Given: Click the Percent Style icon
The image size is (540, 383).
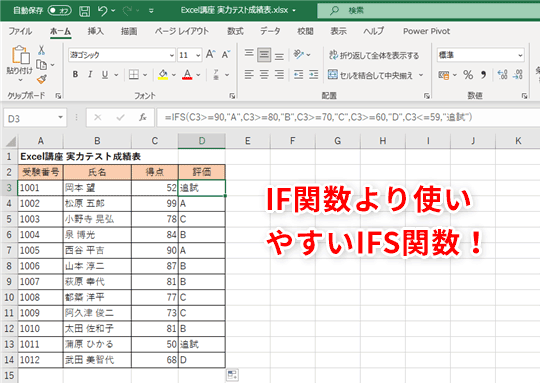Looking at the screenshot, I should tap(468, 74).
